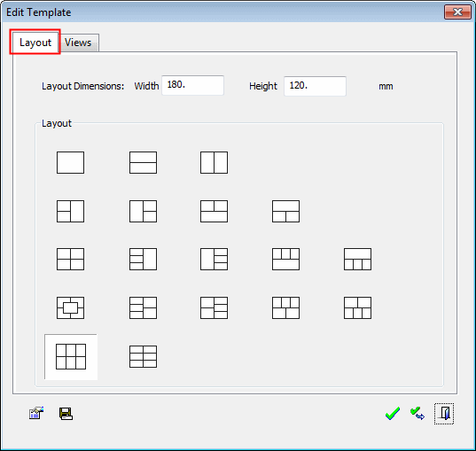476x451 pixels.
Task: Select the three-column by two-row grid layout
Action: click(x=71, y=356)
